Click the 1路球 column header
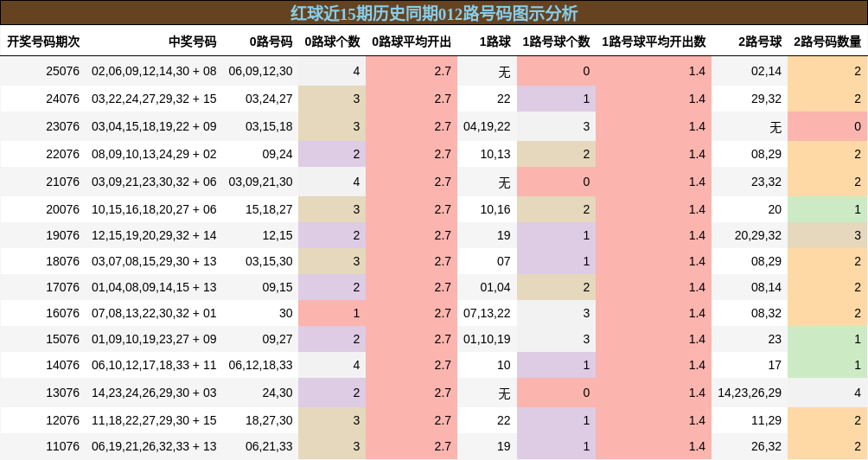The image size is (868, 460). coord(495,42)
